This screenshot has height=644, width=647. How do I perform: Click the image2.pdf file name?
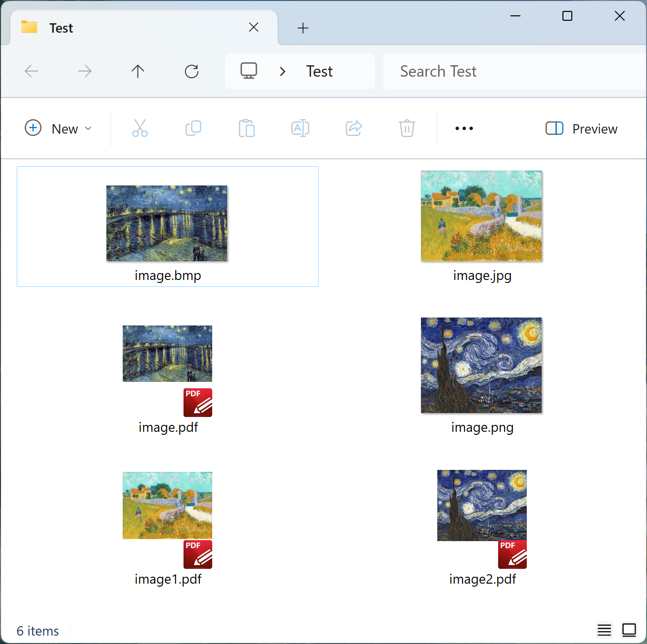(x=482, y=579)
